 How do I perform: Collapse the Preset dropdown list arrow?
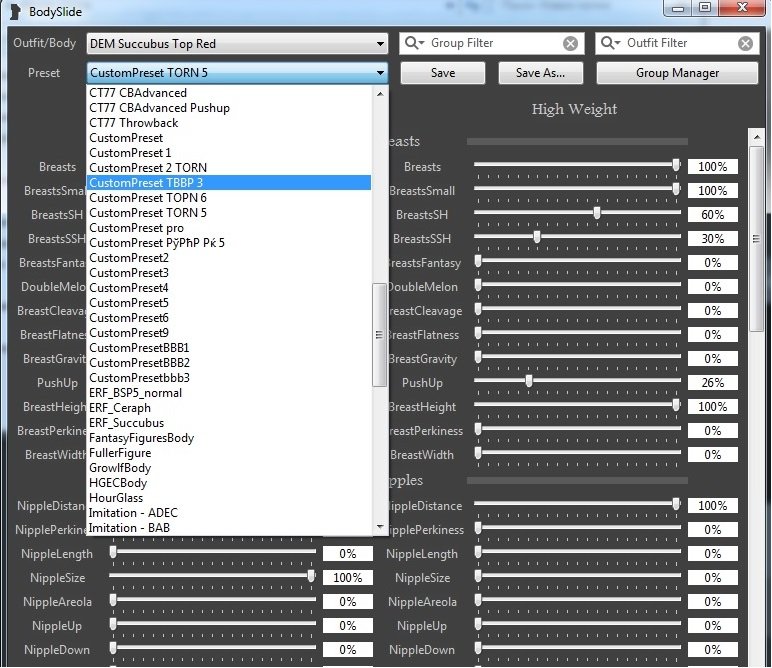point(380,73)
